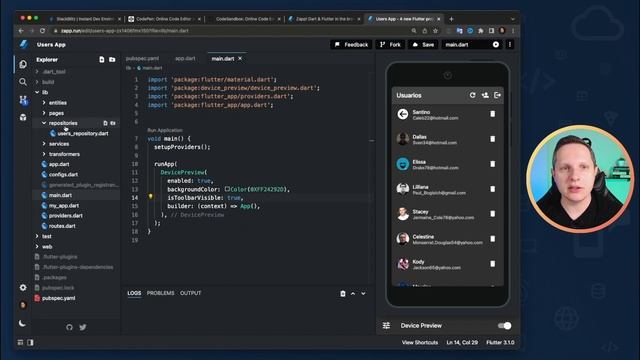
Task: Click the GitHub icon under Explorer
Action: 69,327
